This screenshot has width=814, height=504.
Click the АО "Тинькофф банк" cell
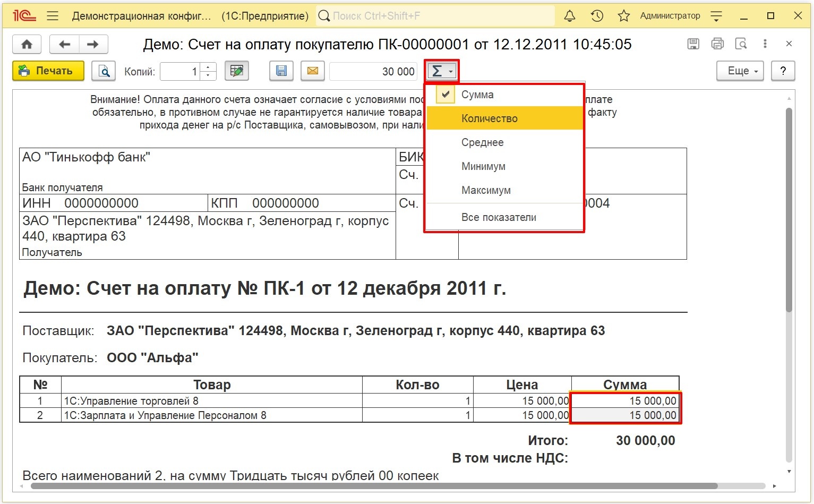point(208,171)
